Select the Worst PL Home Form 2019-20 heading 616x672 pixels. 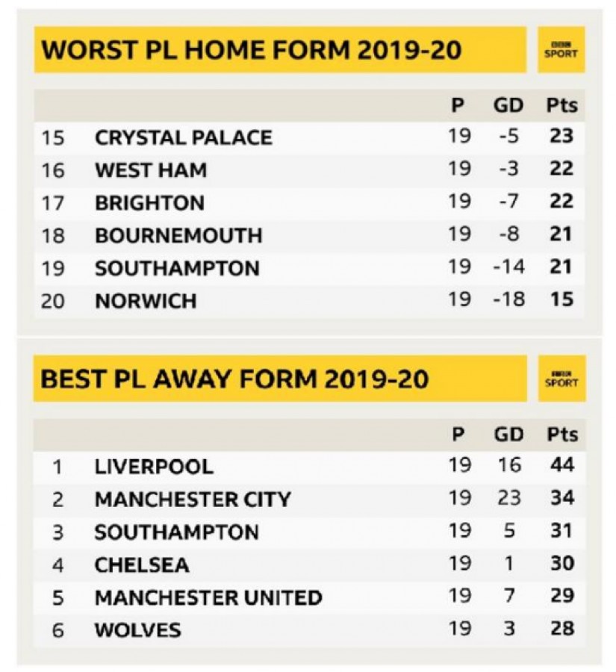(x=251, y=50)
